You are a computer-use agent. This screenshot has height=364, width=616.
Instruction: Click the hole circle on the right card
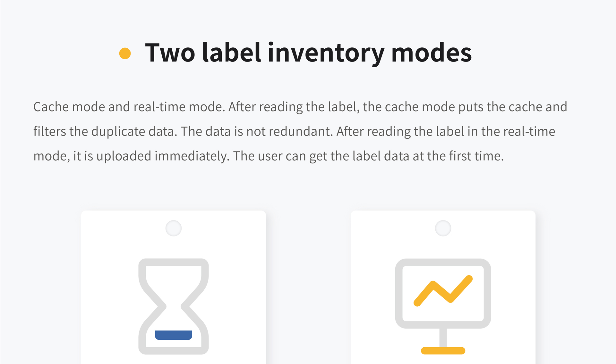[x=443, y=228]
